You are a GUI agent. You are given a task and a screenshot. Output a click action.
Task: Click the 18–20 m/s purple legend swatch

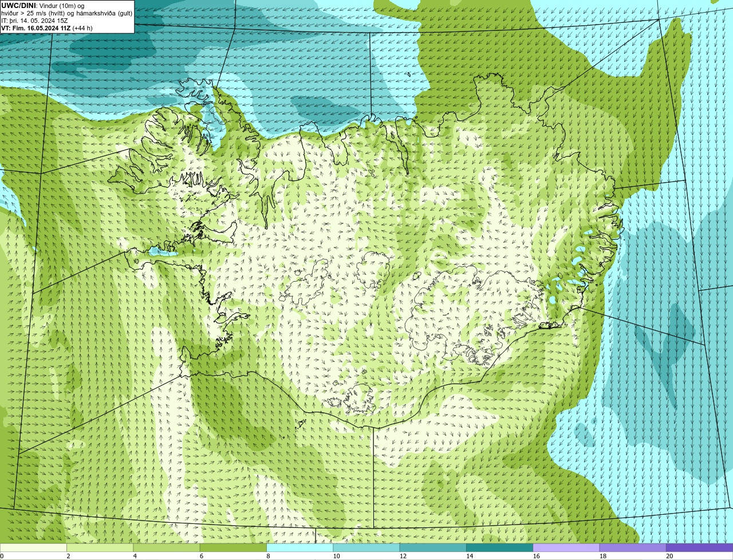633,547
